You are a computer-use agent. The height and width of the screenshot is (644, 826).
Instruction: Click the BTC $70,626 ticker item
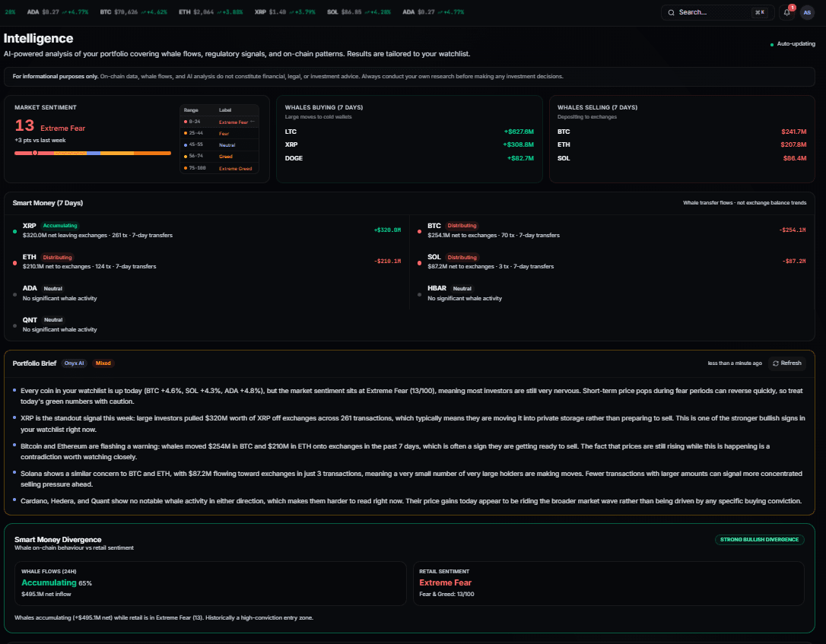click(x=133, y=12)
